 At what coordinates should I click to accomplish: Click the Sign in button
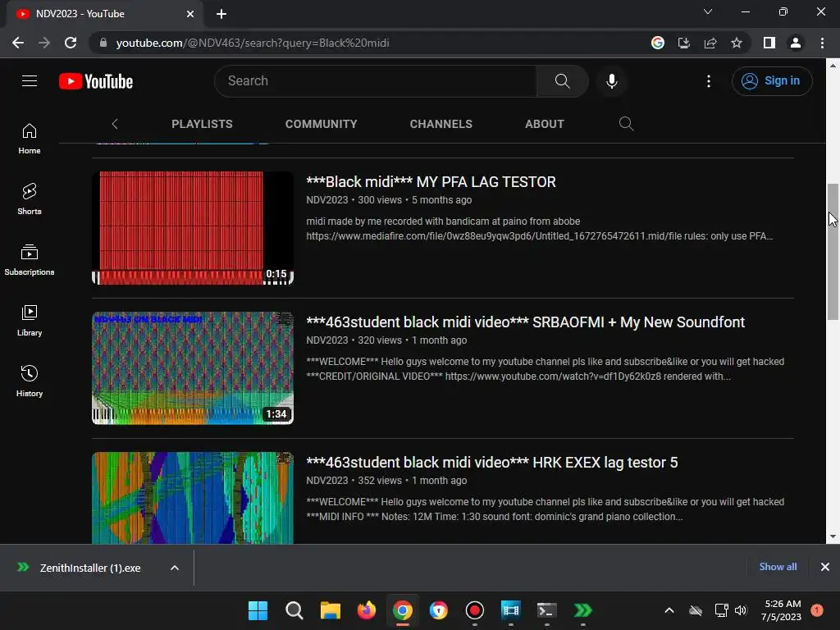click(x=772, y=81)
